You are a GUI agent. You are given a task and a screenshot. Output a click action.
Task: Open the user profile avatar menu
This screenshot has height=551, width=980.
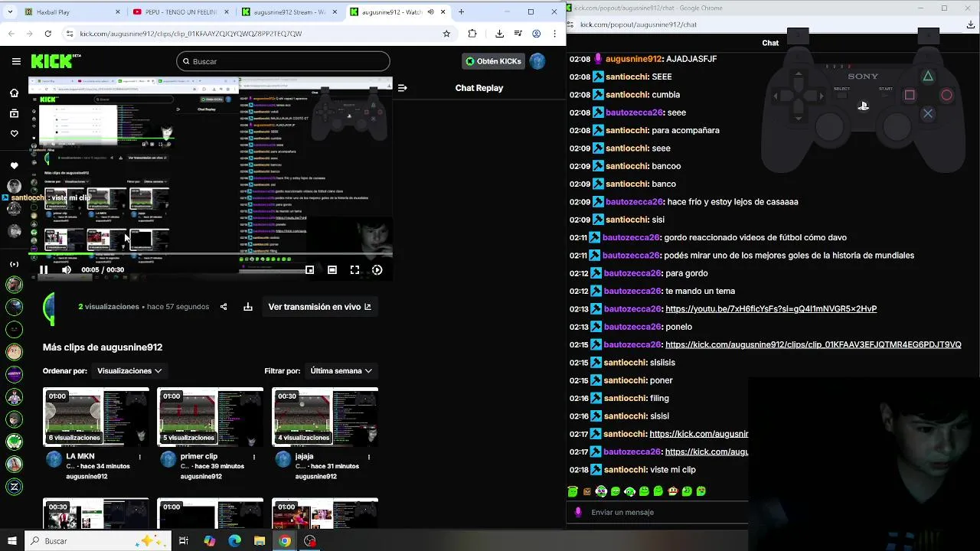537,61
